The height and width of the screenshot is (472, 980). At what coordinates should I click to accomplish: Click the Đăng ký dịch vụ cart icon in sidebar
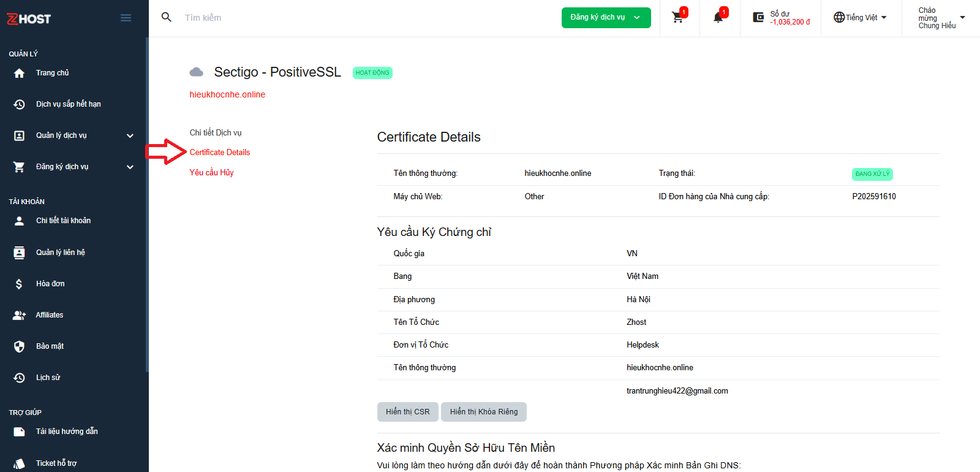[19, 167]
